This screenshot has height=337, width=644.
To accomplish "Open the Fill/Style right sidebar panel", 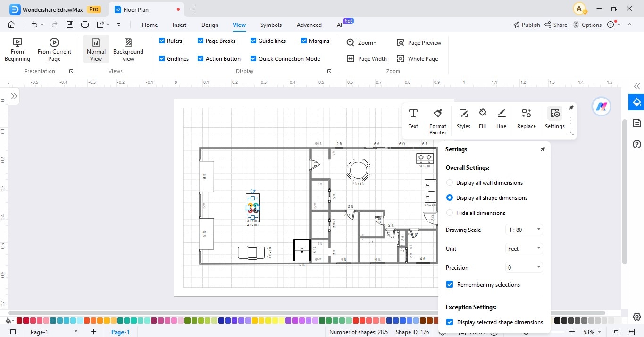I will (x=636, y=102).
